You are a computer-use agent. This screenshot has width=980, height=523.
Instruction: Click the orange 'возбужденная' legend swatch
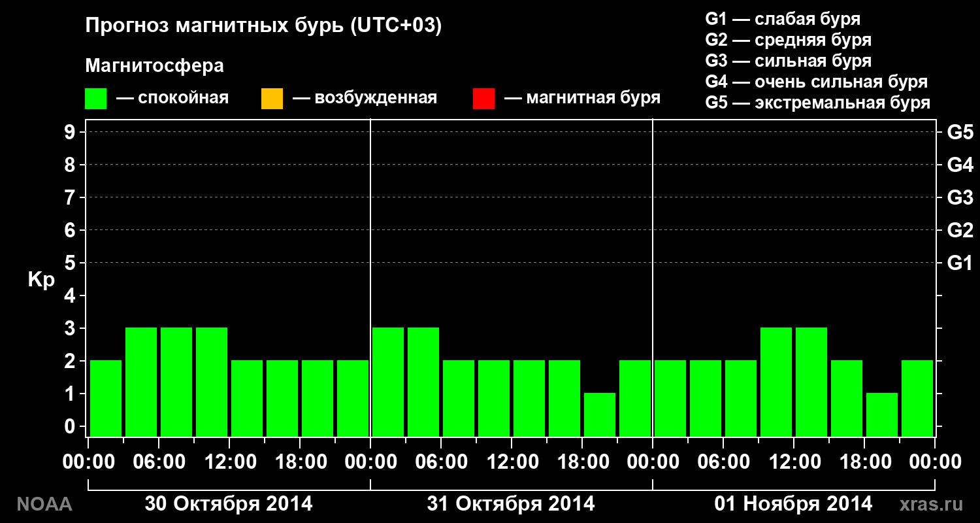272,99
